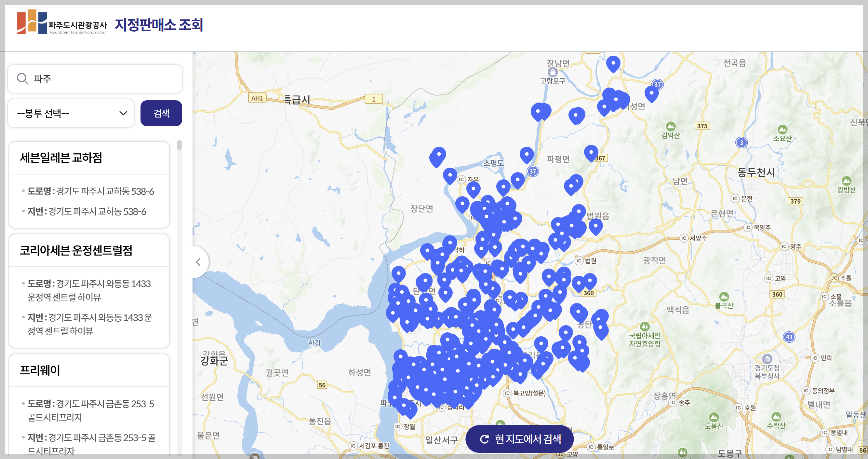Click the 파주도시관광공사 logo
868x459 pixels.
(x=62, y=22)
